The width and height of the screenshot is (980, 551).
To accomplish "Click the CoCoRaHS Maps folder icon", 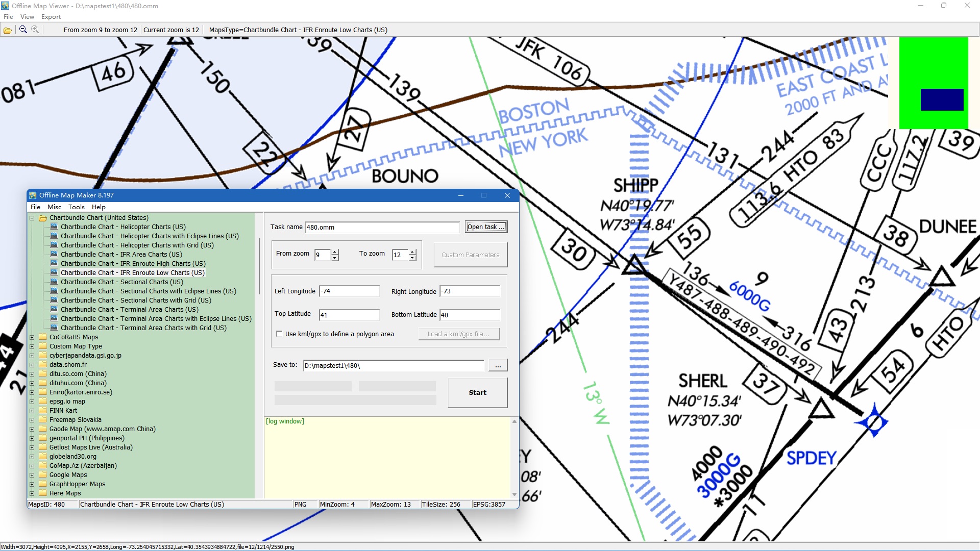I will [43, 337].
